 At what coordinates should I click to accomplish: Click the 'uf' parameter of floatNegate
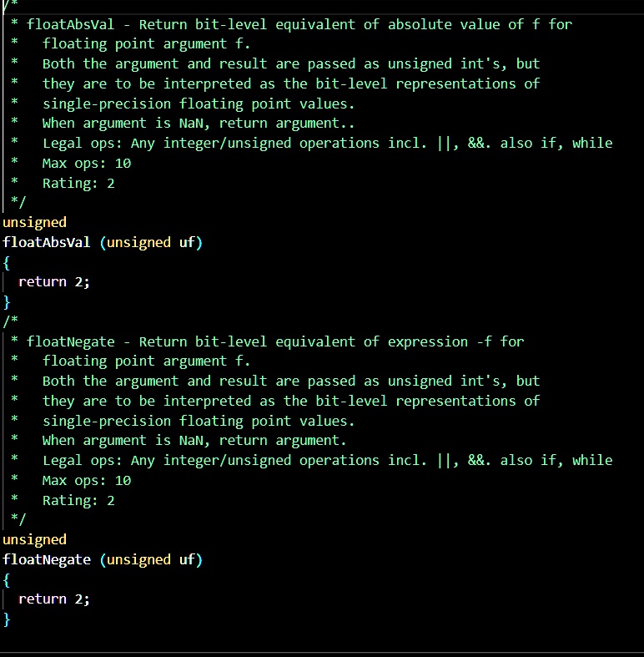coord(187,559)
